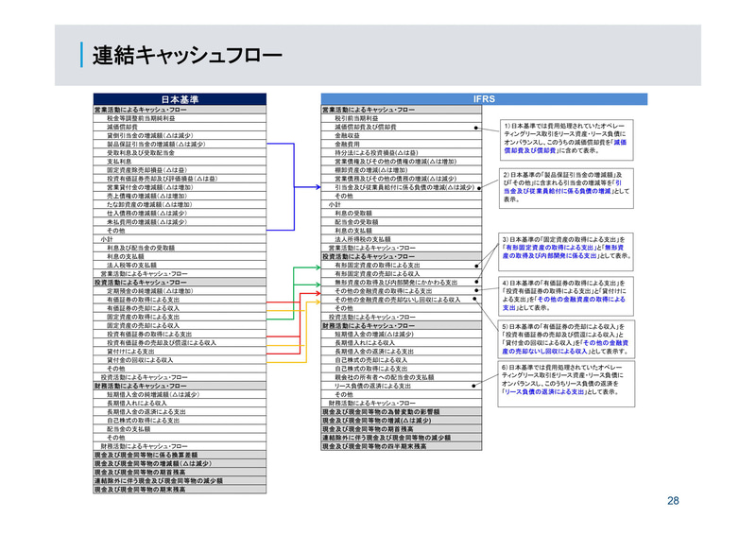Viewport: 756px width, 535px height.
Task: Click the page number 28
Action: click(x=673, y=501)
